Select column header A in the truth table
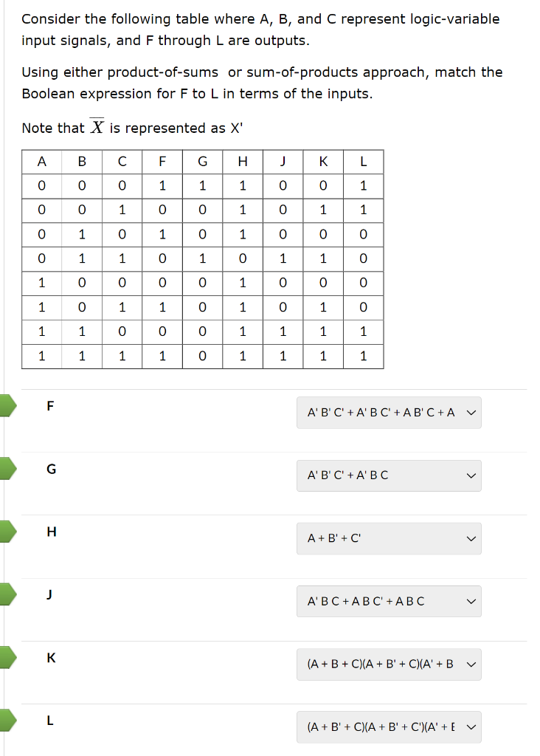540x756 pixels. [41, 161]
